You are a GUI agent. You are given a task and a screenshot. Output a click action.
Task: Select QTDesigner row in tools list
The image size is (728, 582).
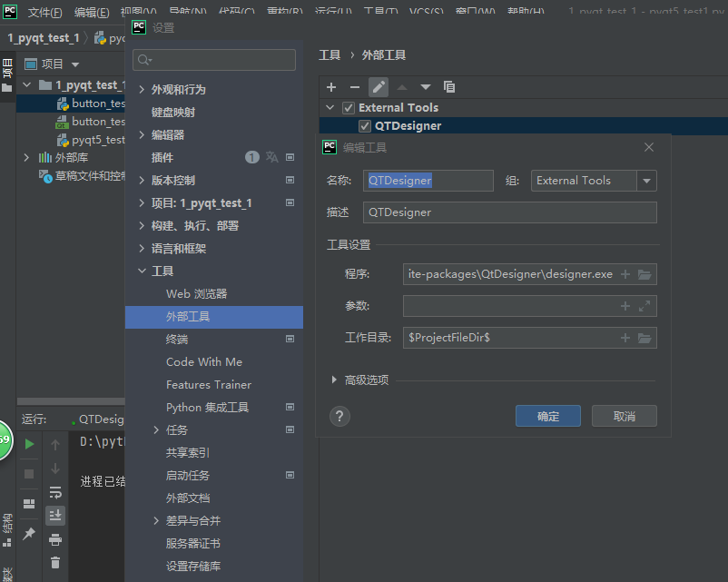pyautogui.click(x=523, y=126)
